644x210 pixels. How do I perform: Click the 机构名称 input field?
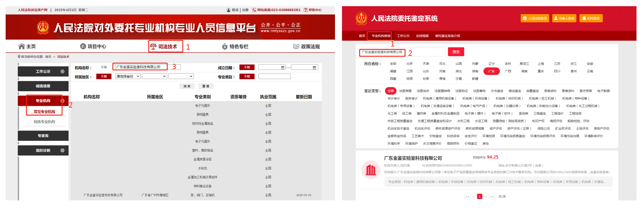[148, 67]
